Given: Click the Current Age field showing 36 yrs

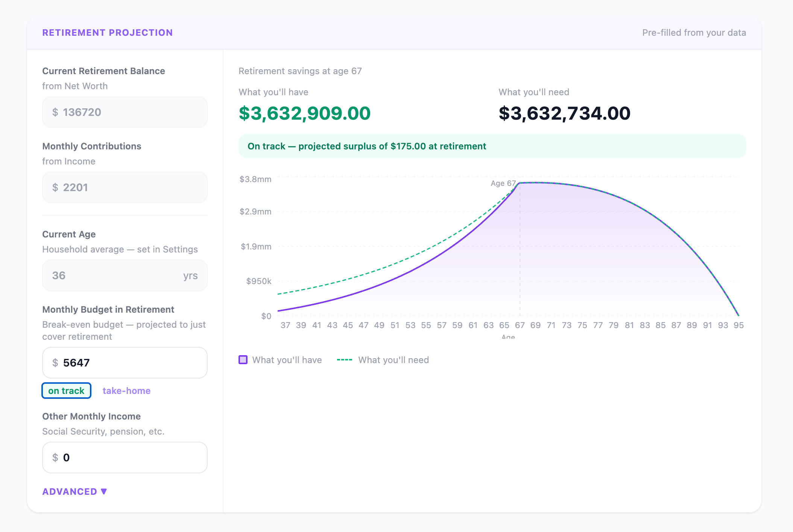Looking at the screenshot, I should [x=124, y=275].
